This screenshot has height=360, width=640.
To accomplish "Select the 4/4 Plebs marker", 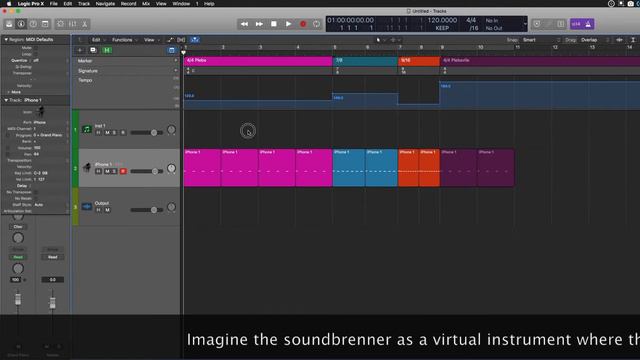I will [258, 60].
